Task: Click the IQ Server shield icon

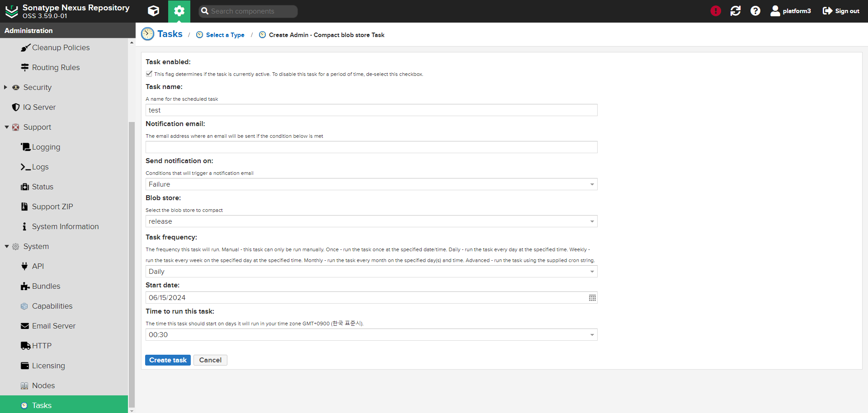Action: click(x=16, y=107)
